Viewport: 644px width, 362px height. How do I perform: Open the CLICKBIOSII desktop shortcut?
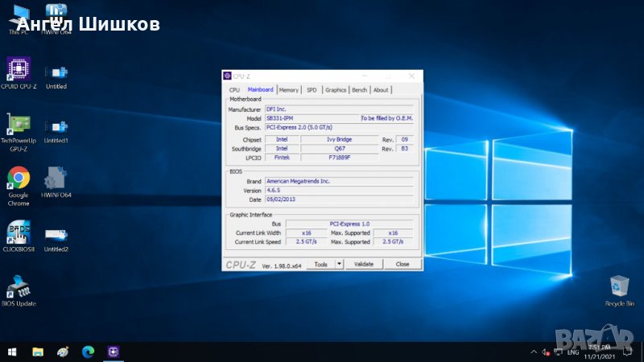(x=19, y=232)
